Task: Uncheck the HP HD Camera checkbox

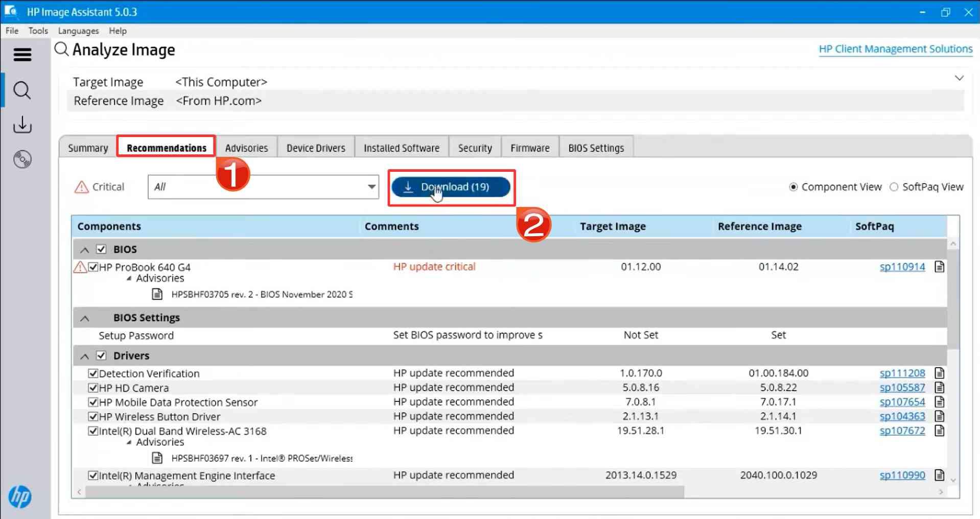Action: 93,388
